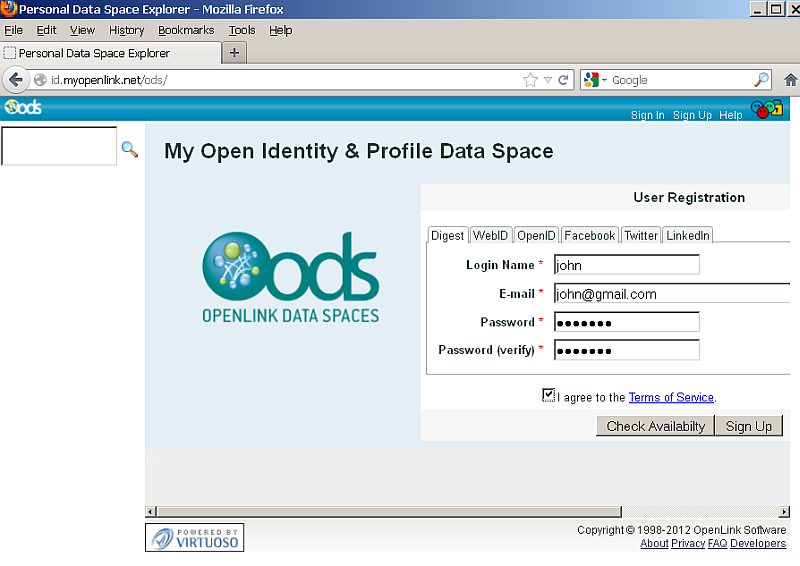
Task: Open a new tab with plus button
Action: tap(234, 53)
